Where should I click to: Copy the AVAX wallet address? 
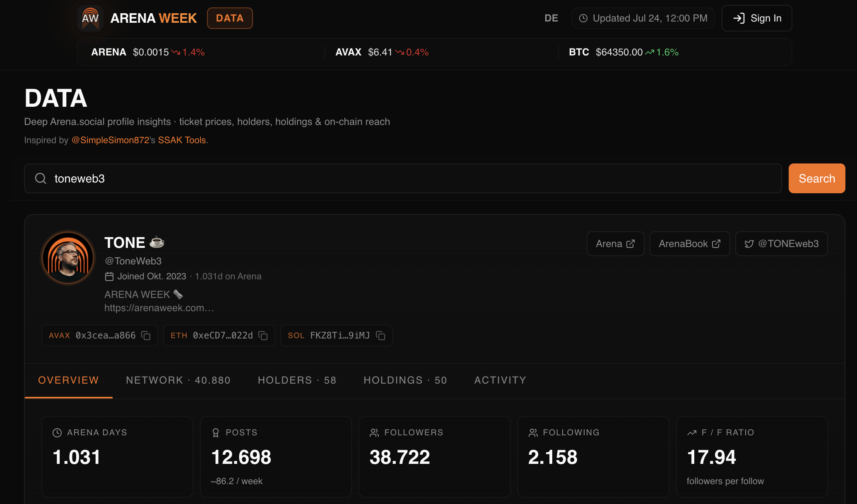(x=146, y=336)
